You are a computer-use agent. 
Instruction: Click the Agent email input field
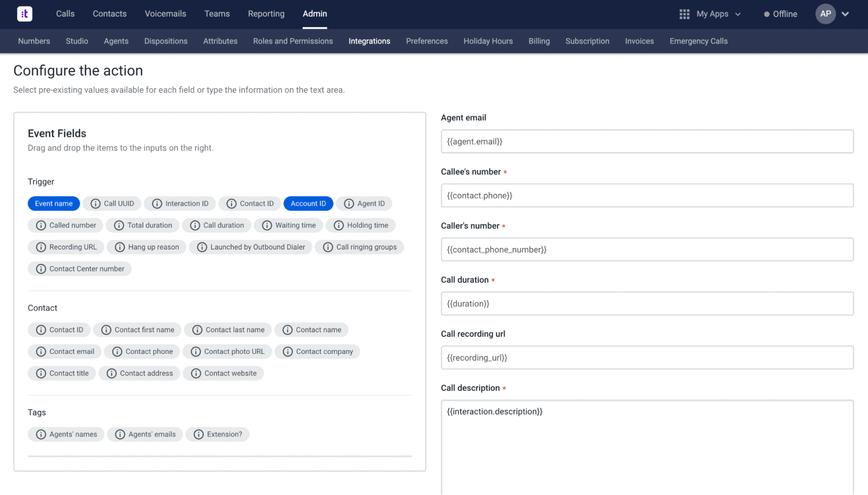point(647,142)
